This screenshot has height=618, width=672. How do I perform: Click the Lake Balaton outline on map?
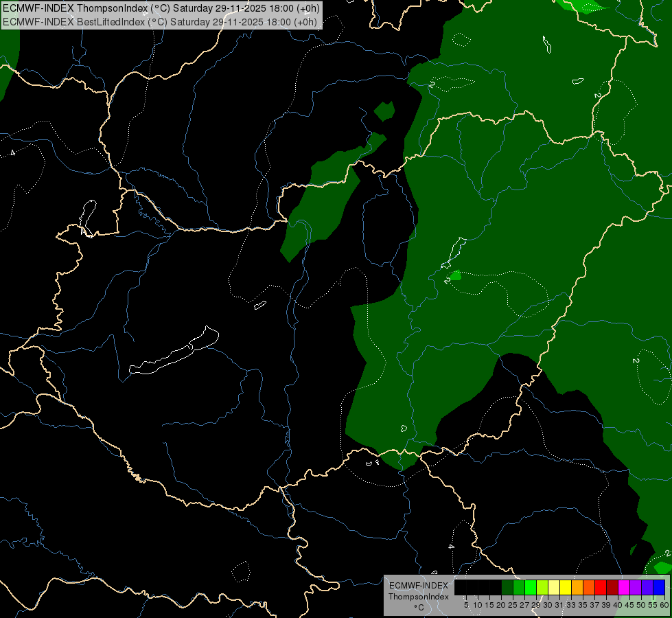tap(174, 350)
